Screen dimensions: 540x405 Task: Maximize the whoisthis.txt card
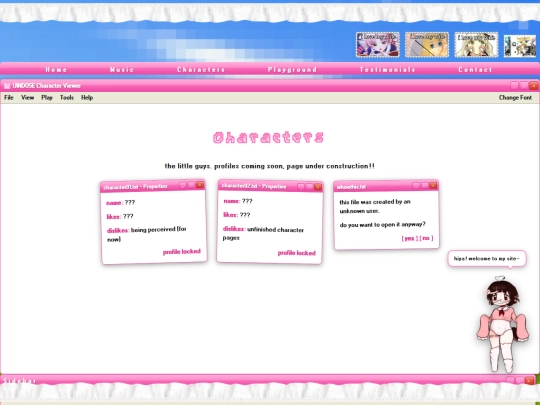click(425, 186)
